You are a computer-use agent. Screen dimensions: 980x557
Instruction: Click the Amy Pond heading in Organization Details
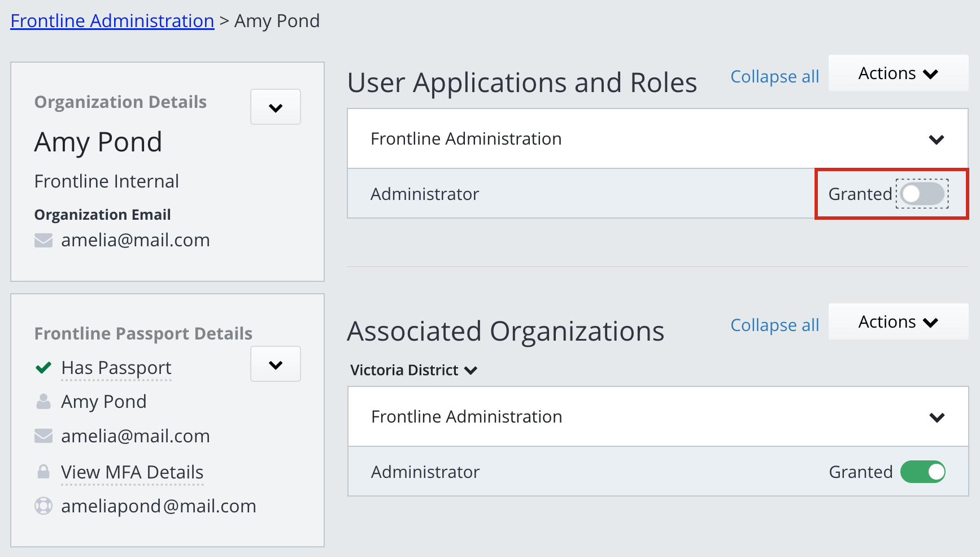(x=98, y=142)
